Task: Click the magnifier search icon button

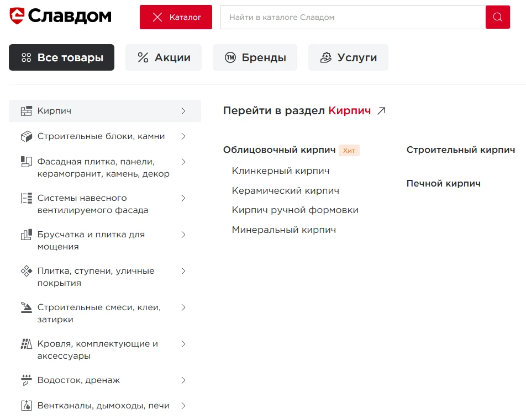Action: click(x=497, y=17)
